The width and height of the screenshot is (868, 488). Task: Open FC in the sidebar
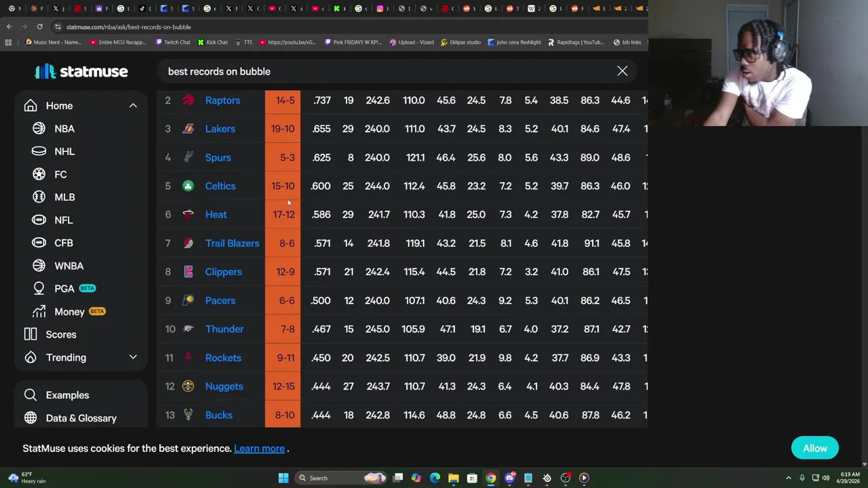coord(60,174)
